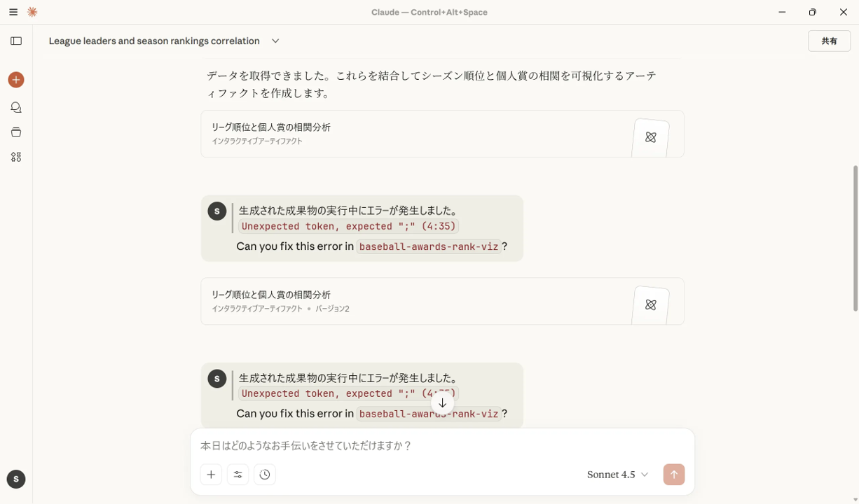Start a new chat with the orange plus icon

[x=15, y=79]
